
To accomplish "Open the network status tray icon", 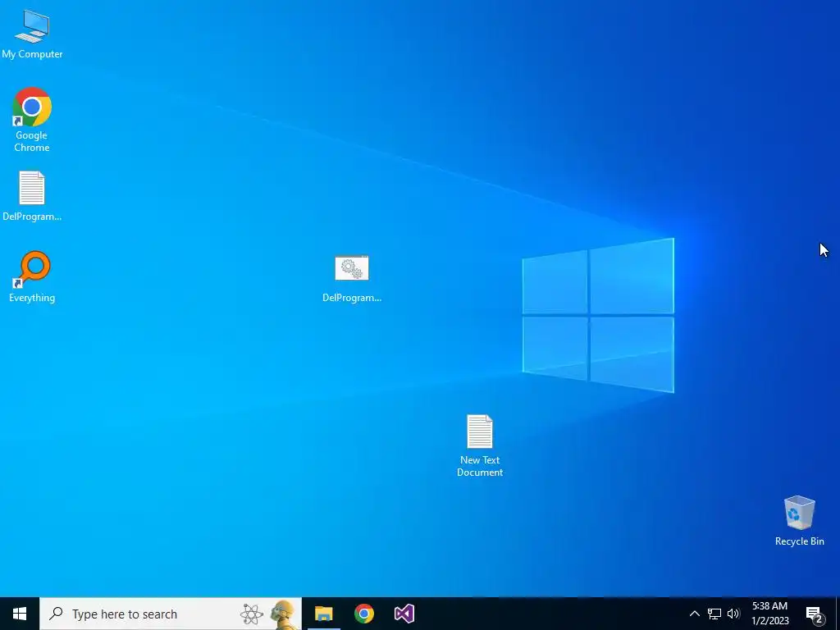I will [714, 614].
